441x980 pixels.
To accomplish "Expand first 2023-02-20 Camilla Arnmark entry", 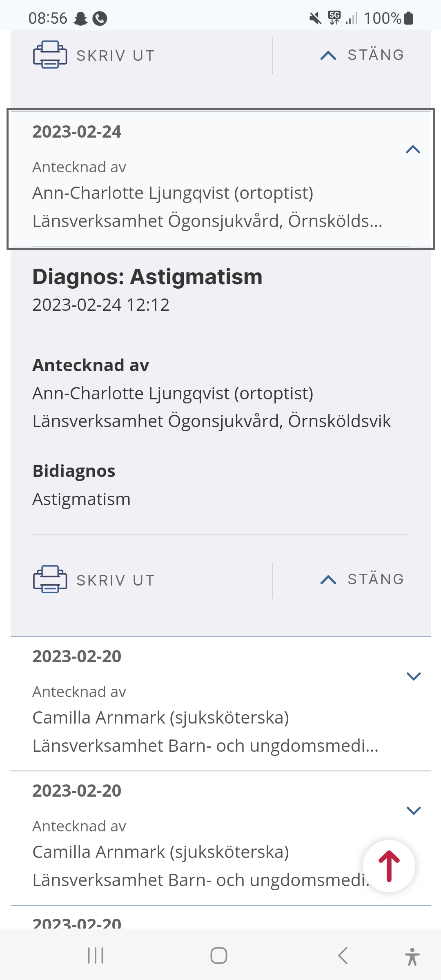I will (414, 676).
